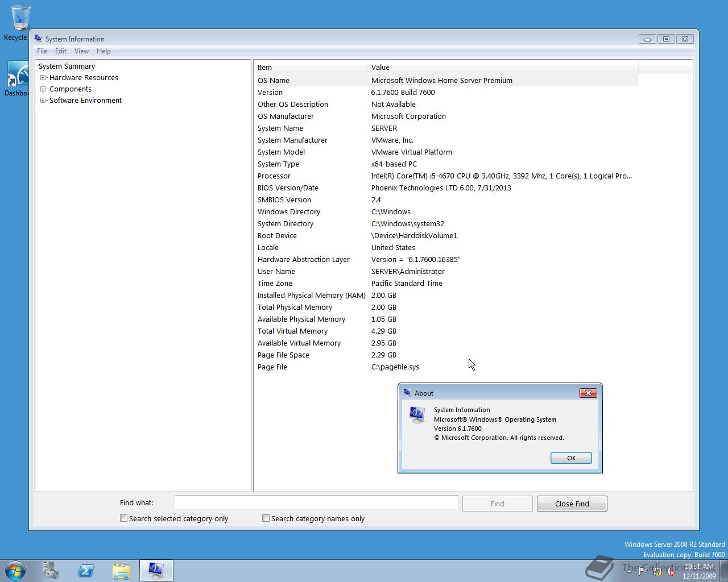
Task: Open the View menu
Action: 81,51
